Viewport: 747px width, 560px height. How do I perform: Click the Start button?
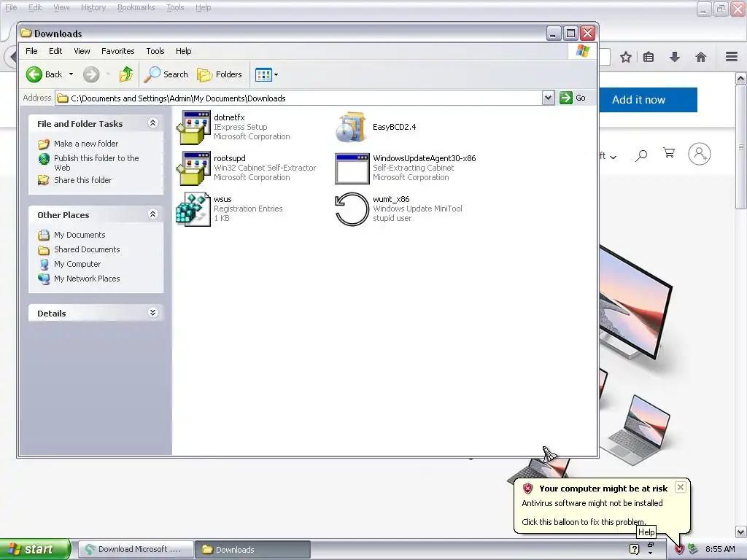[35, 550]
